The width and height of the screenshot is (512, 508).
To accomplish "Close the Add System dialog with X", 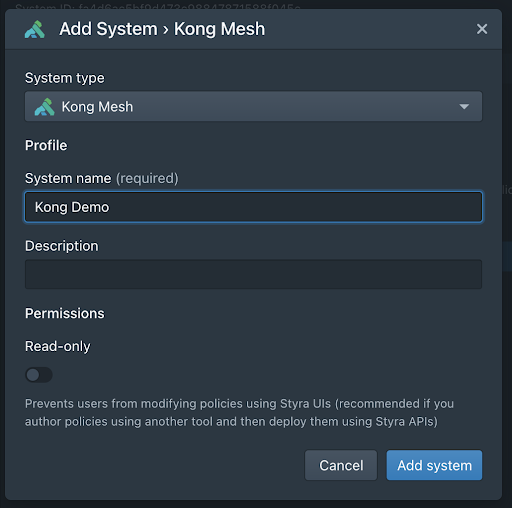I will point(482,29).
